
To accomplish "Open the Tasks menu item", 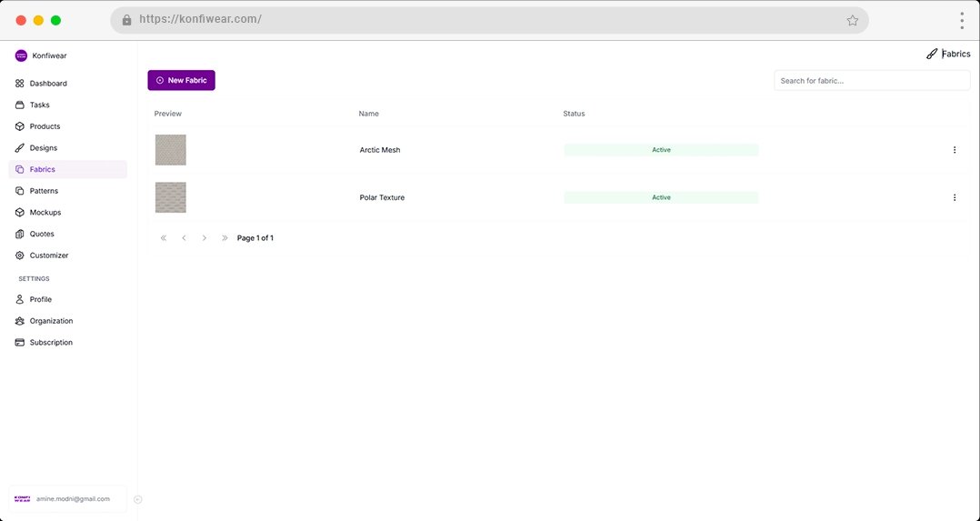I will coord(39,105).
